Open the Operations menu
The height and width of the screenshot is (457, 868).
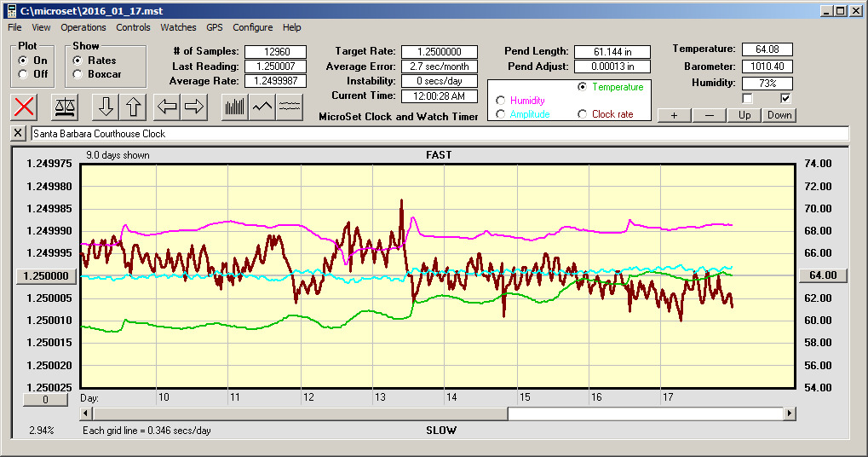(x=83, y=27)
